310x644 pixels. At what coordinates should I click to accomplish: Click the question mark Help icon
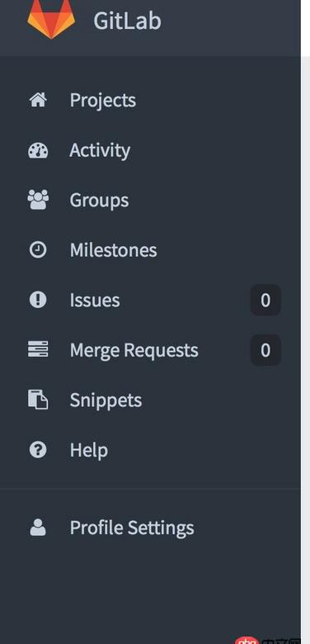[x=38, y=450]
